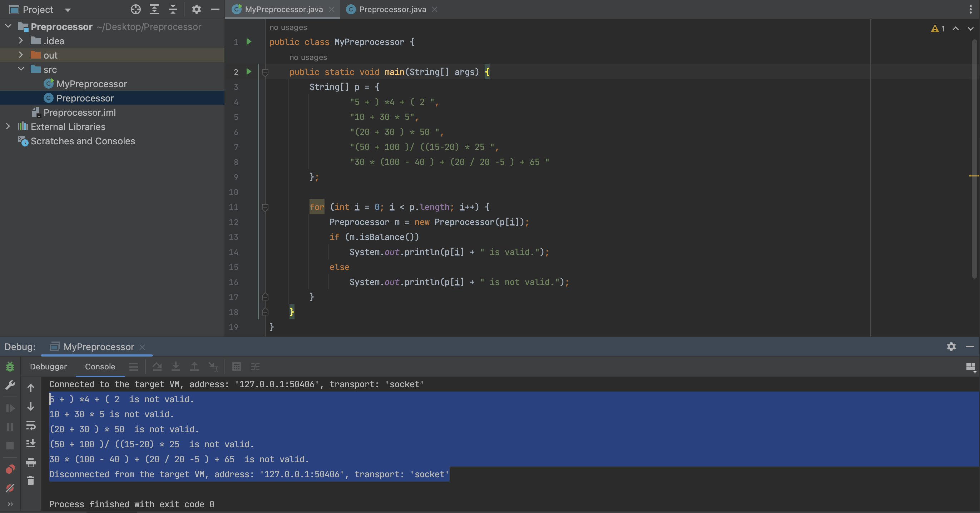Hide the Debug tool window
The height and width of the screenshot is (513, 980).
tap(970, 347)
